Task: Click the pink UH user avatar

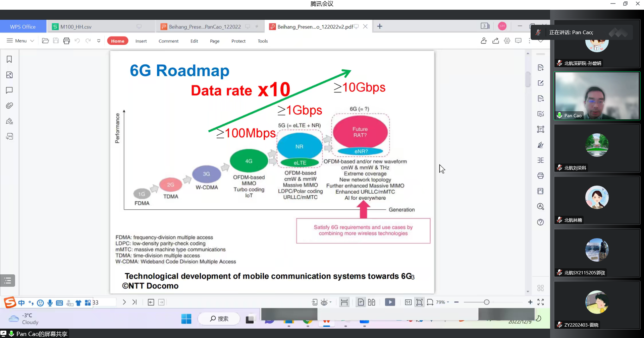Action: (x=502, y=26)
